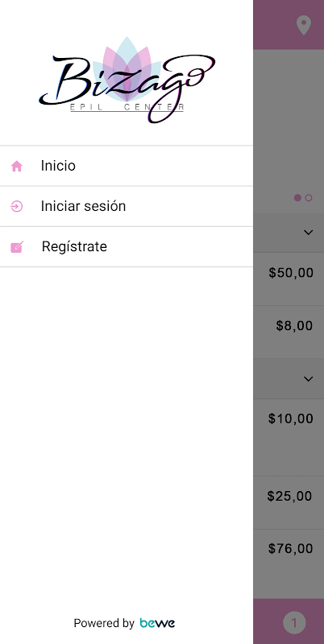This screenshot has height=644, width=324.
Task: Click the login arrow icon
Action: 16,206
